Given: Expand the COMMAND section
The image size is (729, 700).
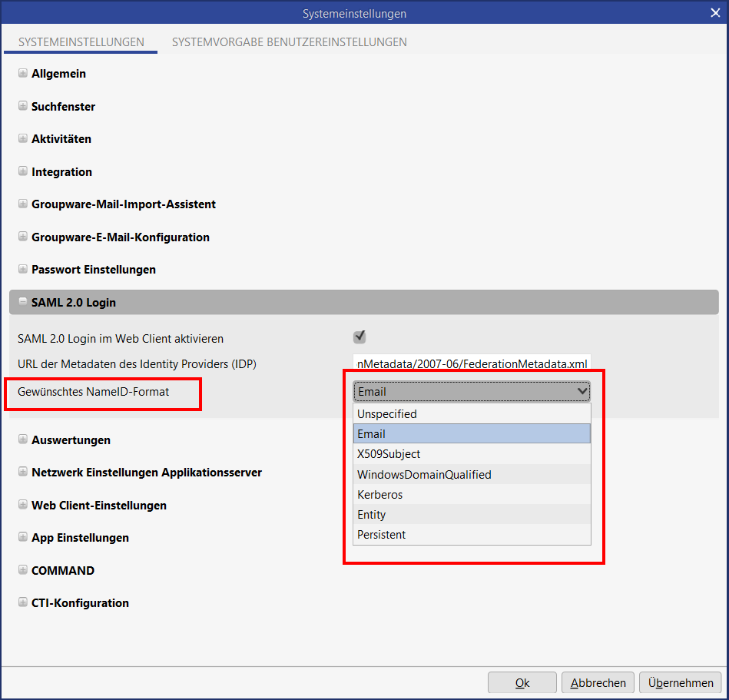Looking at the screenshot, I should [x=23, y=571].
